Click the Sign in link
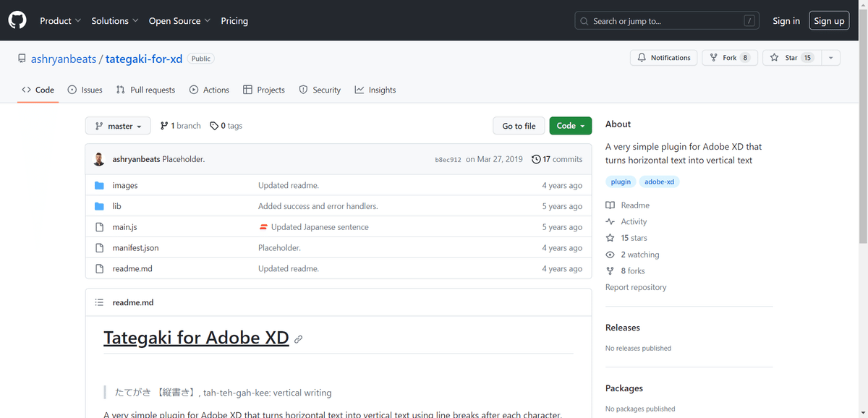 coord(786,21)
